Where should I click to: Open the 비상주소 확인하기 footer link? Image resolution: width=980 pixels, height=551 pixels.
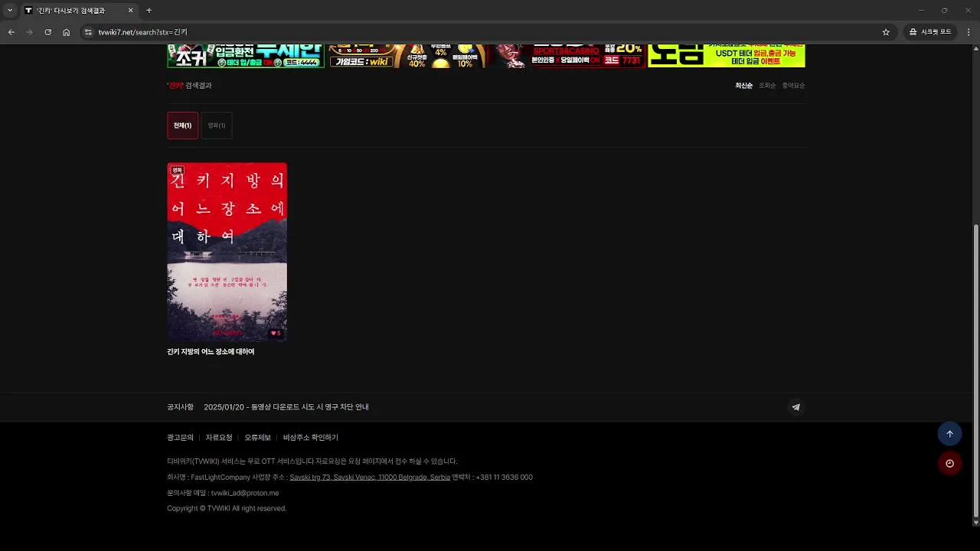coord(311,438)
